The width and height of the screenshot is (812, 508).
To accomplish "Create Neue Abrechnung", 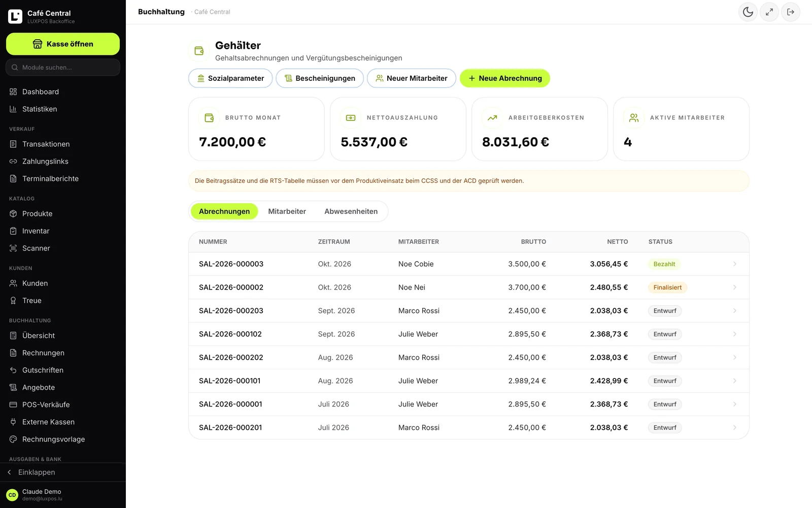I will pyautogui.click(x=505, y=78).
